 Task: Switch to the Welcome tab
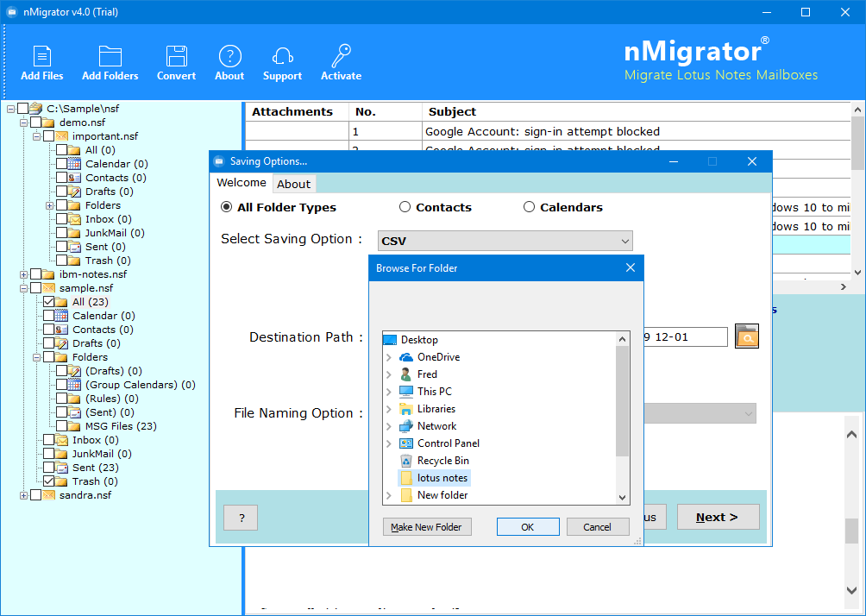point(242,183)
